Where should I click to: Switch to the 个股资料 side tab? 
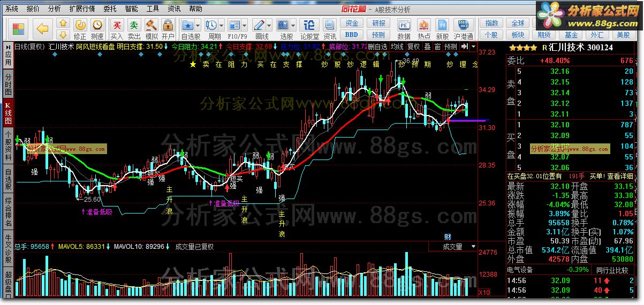[8, 146]
